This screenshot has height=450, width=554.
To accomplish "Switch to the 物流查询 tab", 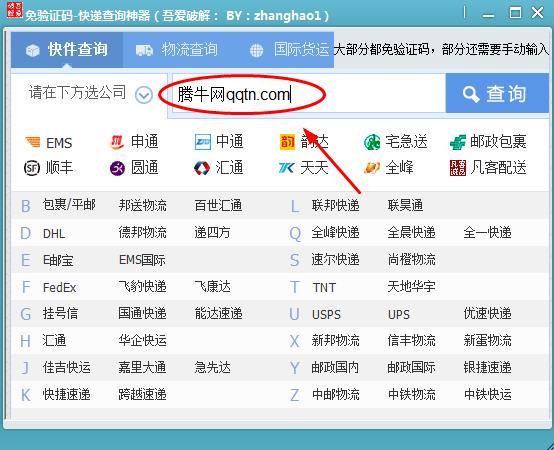I will pyautogui.click(x=177, y=49).
